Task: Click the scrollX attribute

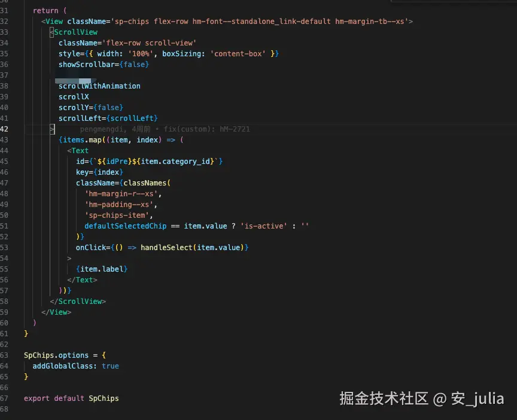Action: coord(74,96)
